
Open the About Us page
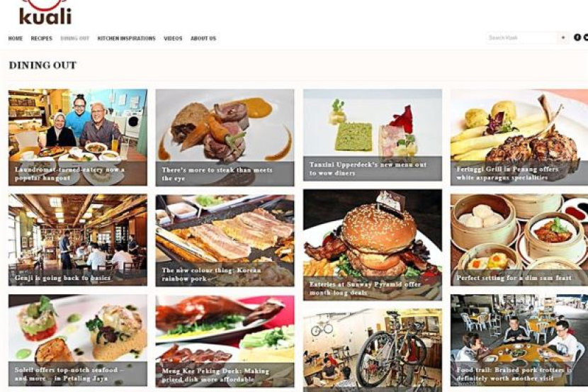203,38
